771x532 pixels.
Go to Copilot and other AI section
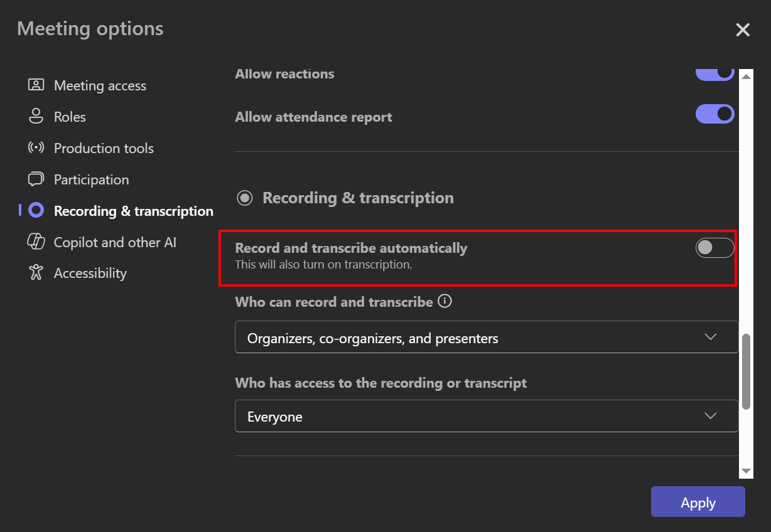116,242
